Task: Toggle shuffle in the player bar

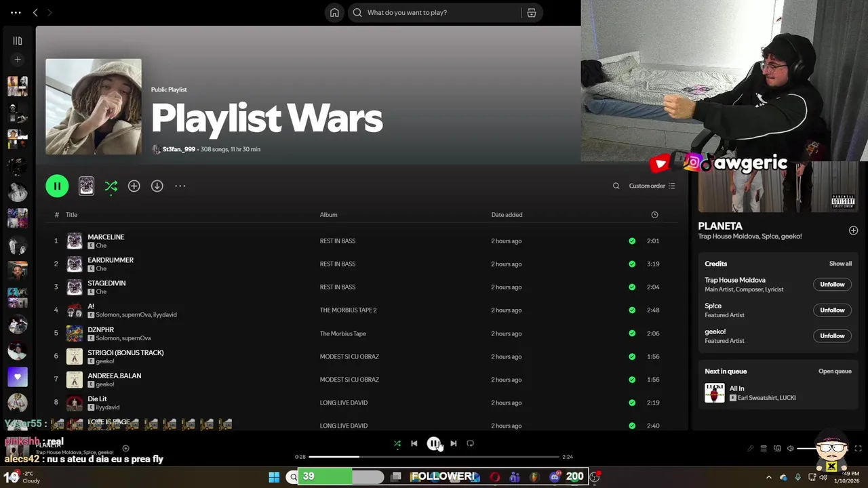Action: coord(397,444)
